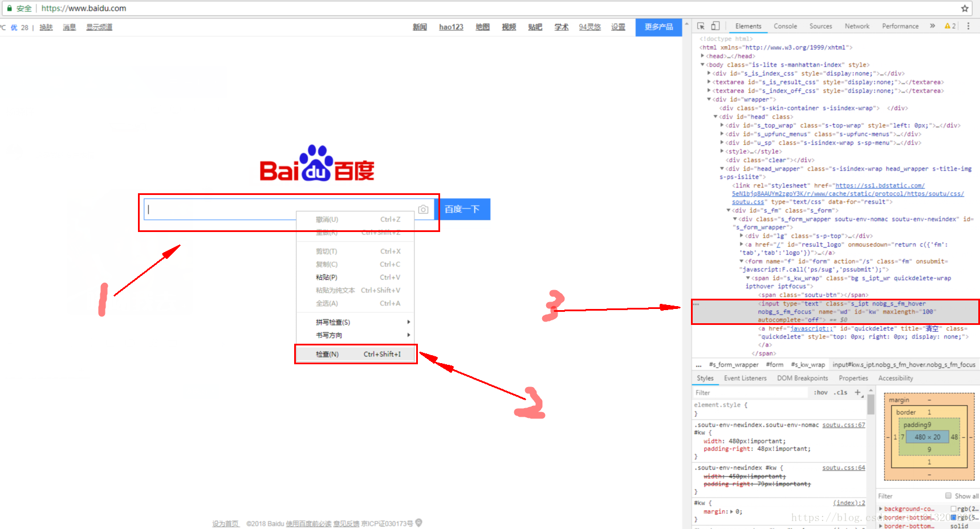Bookmark page with the star icon
The image size is (980, 529).
pos(965,9)
